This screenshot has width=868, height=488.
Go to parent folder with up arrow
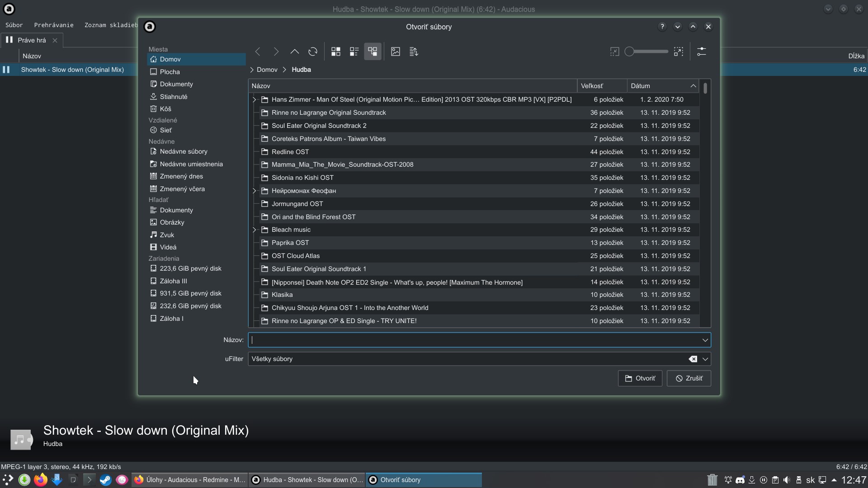point(295,52)
